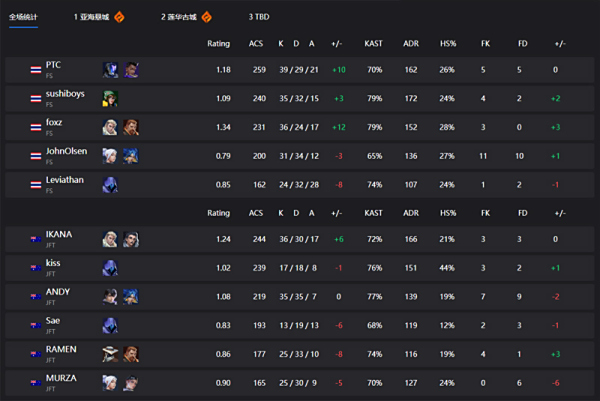The height and width of the screenshot is (401, 600).
Task: Open ANDY's player profile link
Action: 57,292
